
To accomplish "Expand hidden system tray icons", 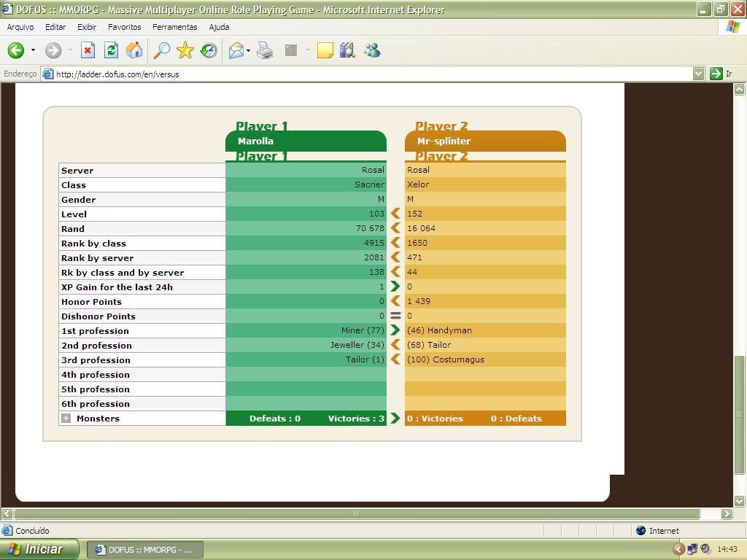I will (678, 549).
